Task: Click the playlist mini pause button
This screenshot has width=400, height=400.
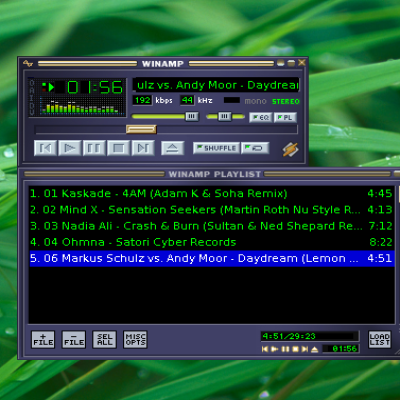Action: click(x=285, y=349)
